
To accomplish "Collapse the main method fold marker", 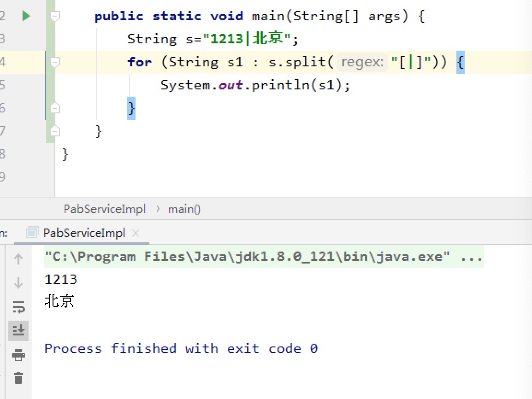I will click(55, 16).
